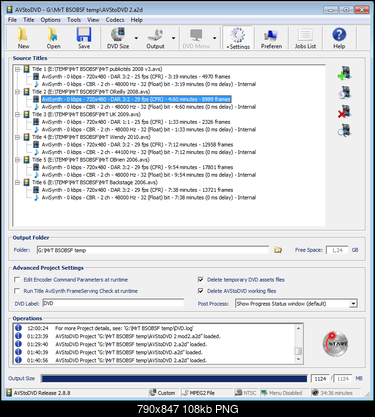Click the film icon of Title 4
The width and height of the screenshot is (375, 417).
pyautogui.click(x=26, y=137)
